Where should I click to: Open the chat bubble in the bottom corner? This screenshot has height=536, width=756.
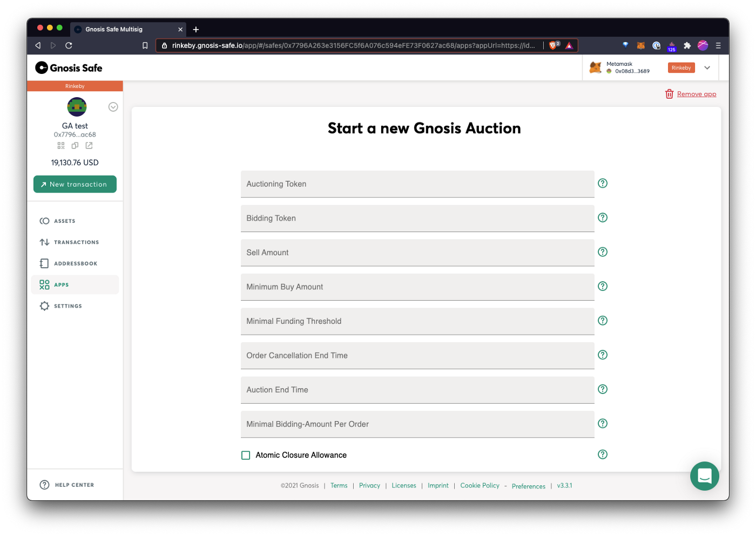[x=704, y=476]
